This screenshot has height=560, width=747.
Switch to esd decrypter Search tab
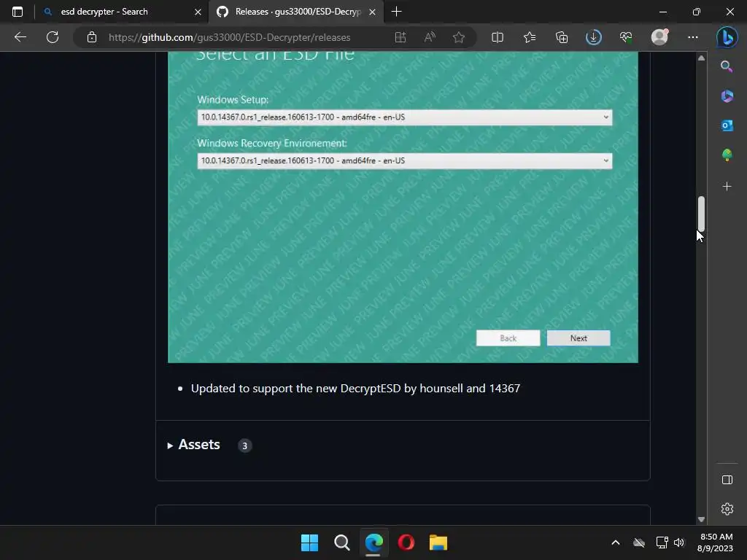coord(104,12)
